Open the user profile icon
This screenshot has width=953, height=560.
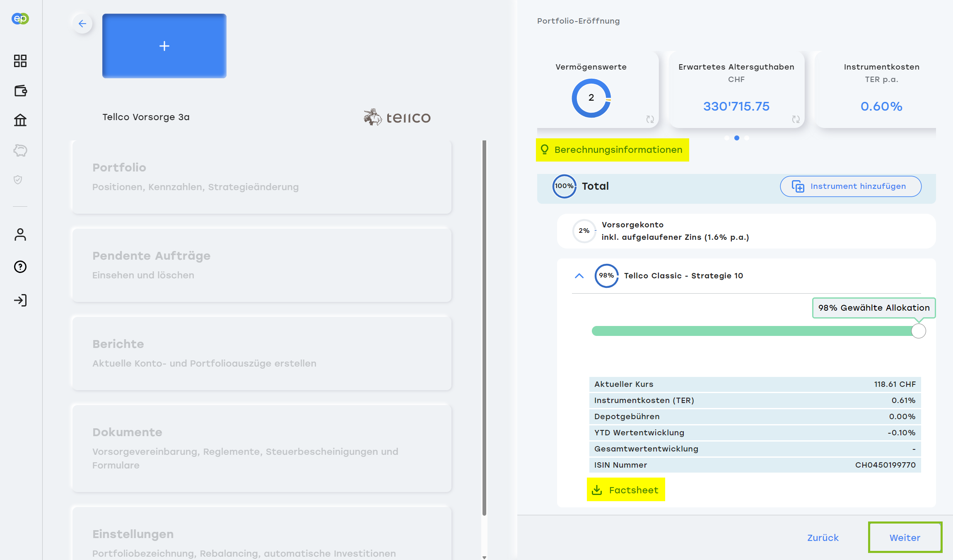point(20,234)
